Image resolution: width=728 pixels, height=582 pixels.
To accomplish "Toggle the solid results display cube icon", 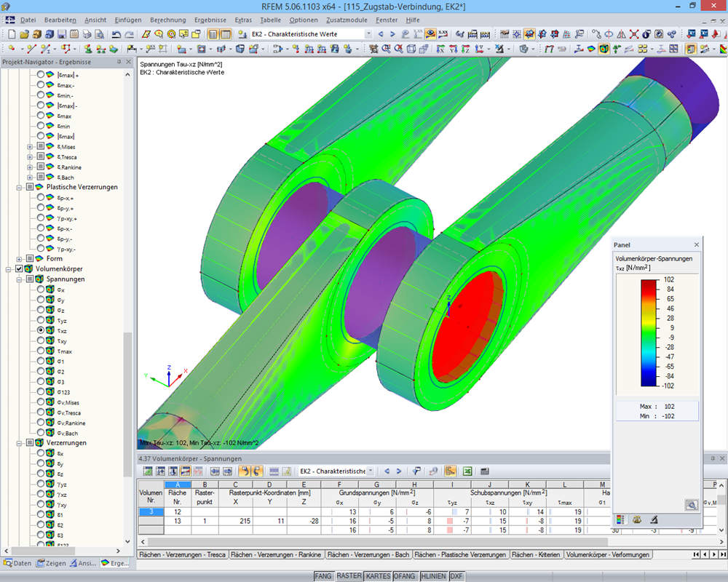I will [604, 48].
